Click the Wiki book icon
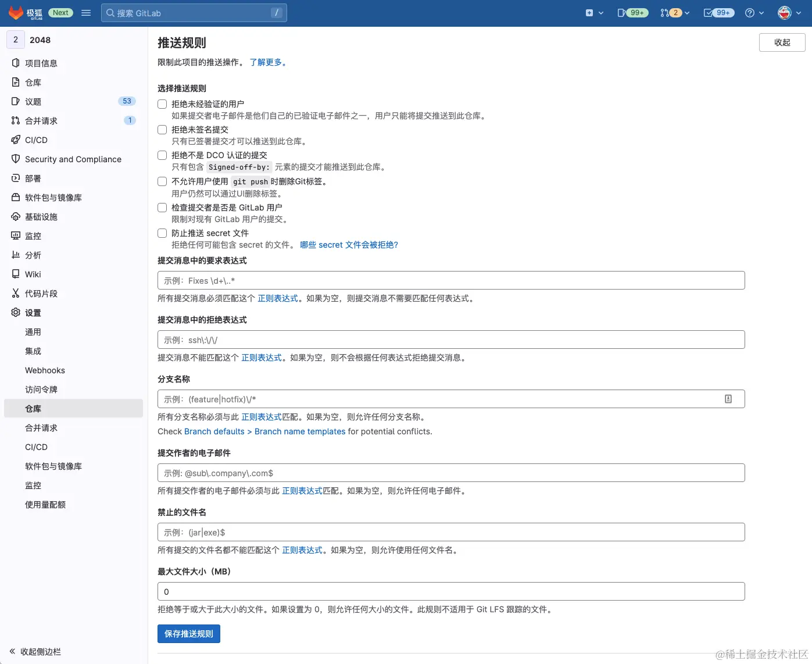 click(16, 274)
